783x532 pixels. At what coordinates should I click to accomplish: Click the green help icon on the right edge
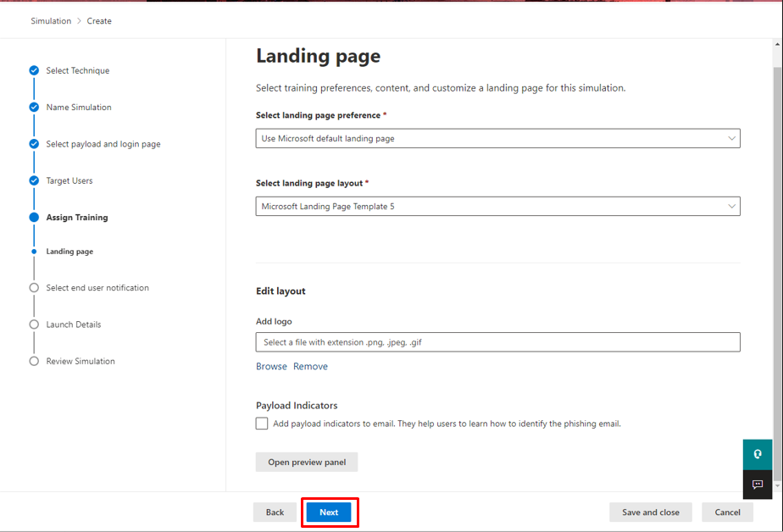[757, 454]
